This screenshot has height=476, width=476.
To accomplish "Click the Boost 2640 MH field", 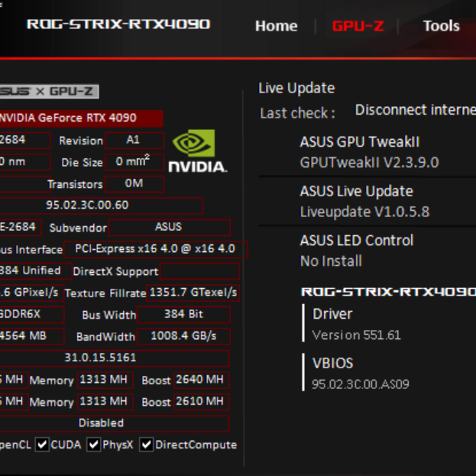I will (202, 380).
